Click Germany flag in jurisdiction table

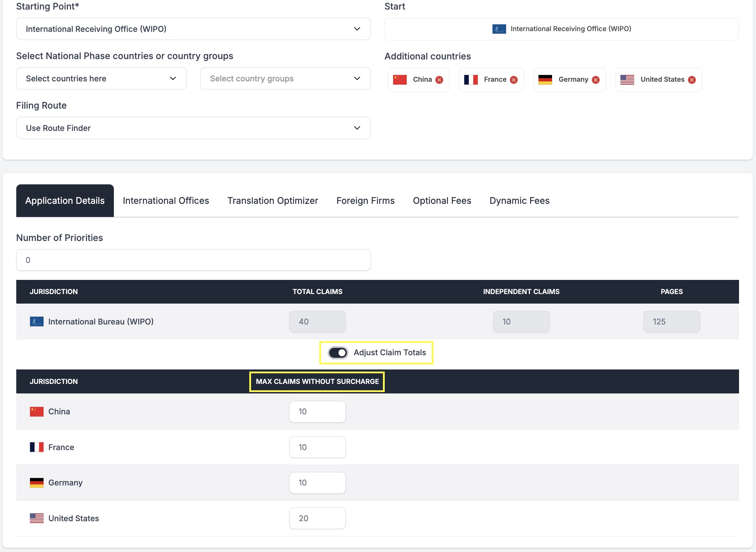pos(37,483)
